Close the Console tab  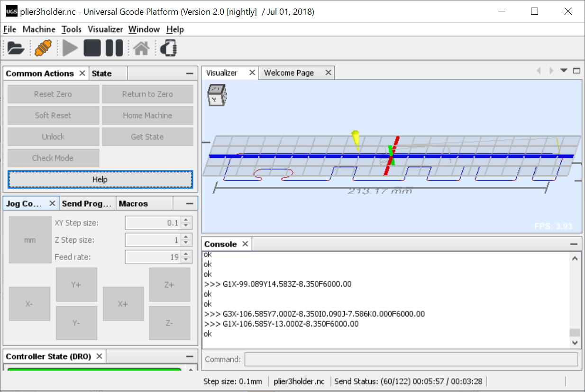pyautogui.click(x=245, y=244)
